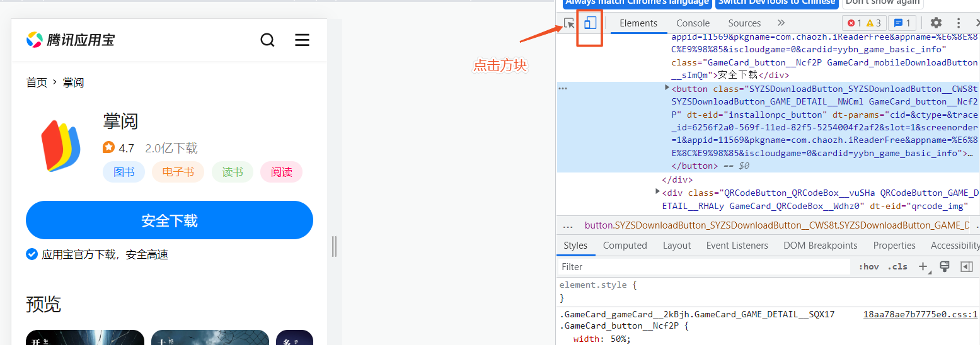980x345 pixels.
Task: Expand the QRCodeButton div node
Action: [658, 191]
